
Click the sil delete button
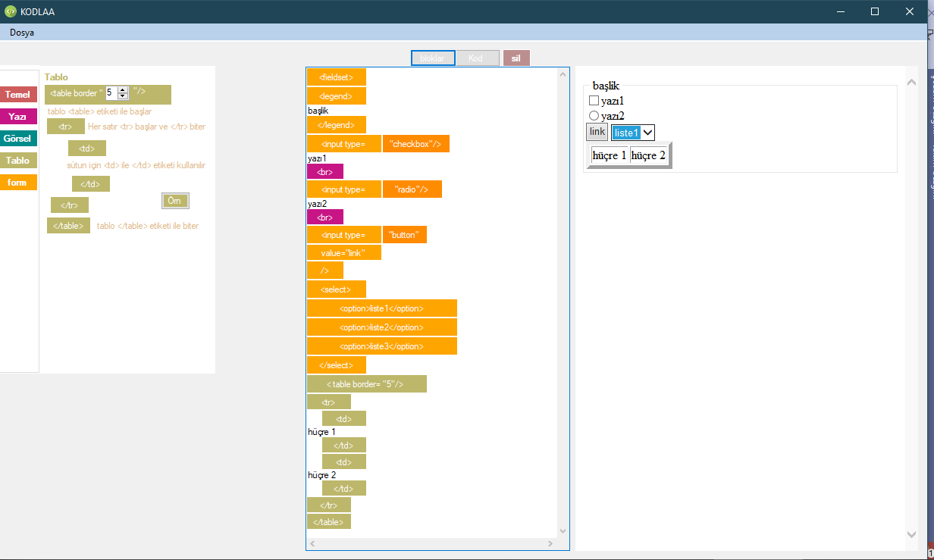(x=516, y=58)
